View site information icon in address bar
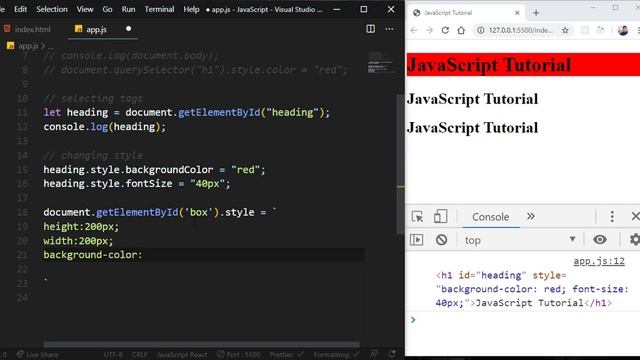The height and width of the screenshot is (360, 640). pyautogui.click(x=481, y=30)
